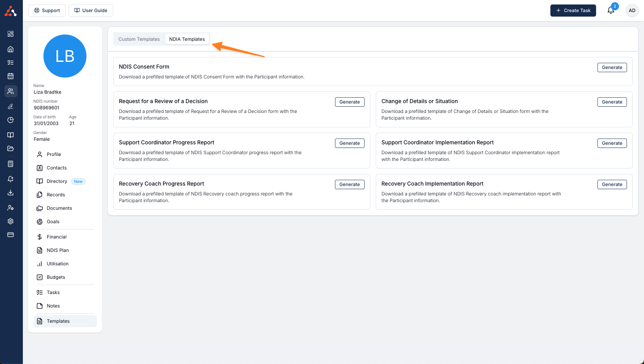The height and width of the screenshot is (364, 644).
Task: Click the billing card icon in sidebar
Action: coord(11,234)
